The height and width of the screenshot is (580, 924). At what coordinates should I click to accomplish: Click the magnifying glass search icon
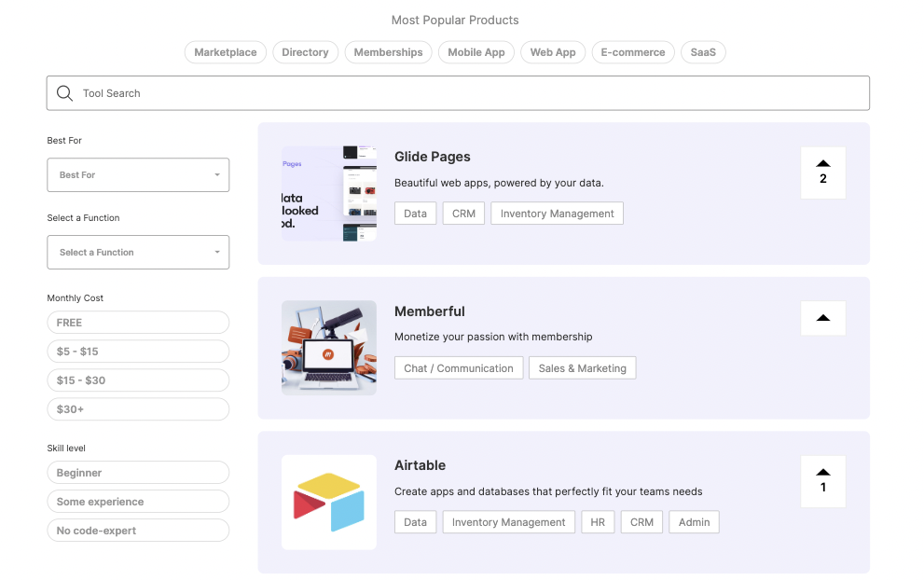coord(64,93)
